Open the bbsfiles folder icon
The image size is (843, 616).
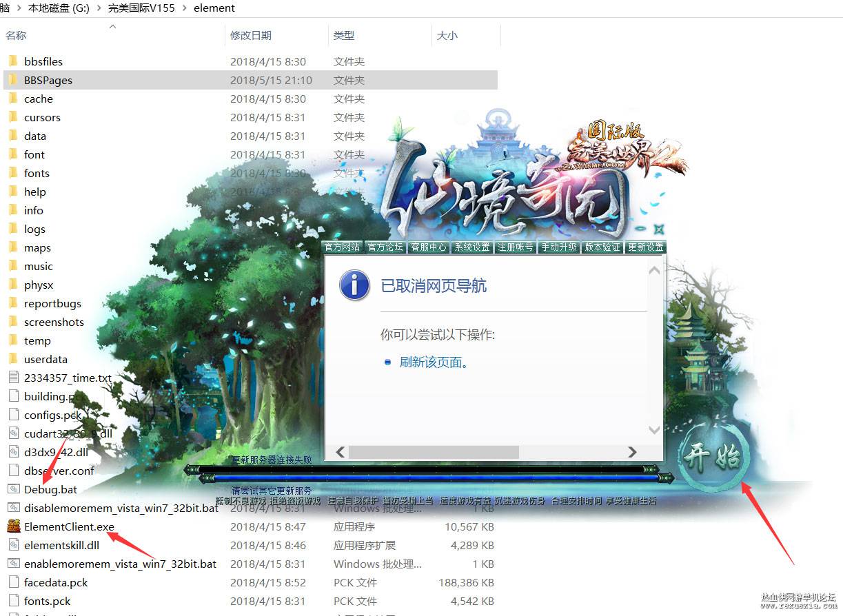pos(13,61)
